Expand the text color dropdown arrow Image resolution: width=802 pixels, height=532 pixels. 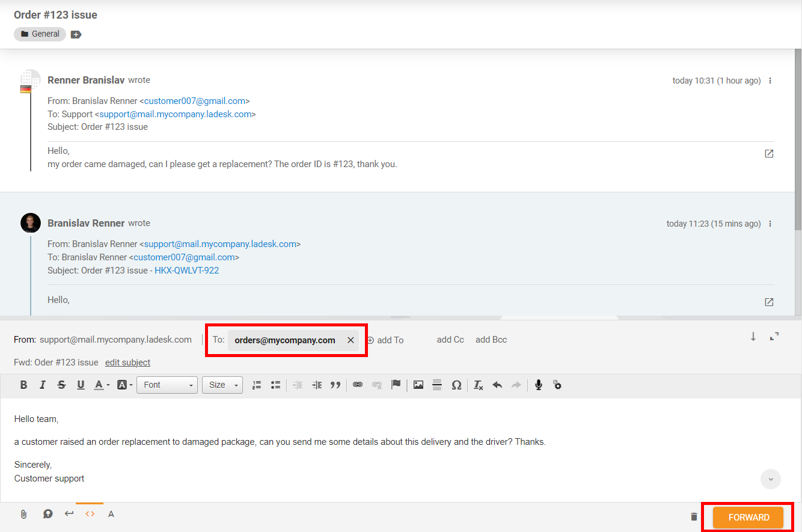[108, 385]
